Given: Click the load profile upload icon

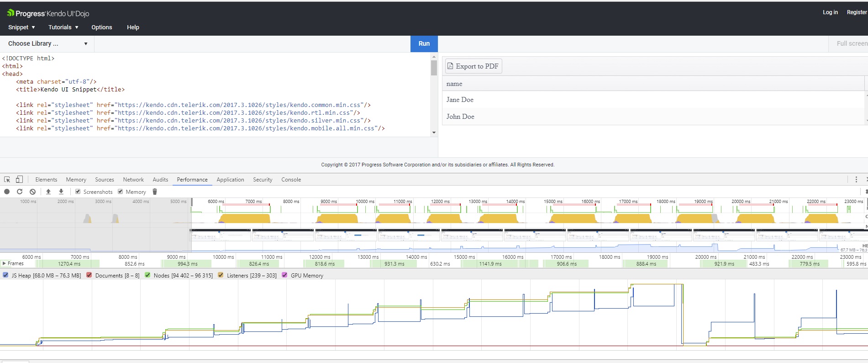Looking at the screenshot, I should (x=48, y=192).
